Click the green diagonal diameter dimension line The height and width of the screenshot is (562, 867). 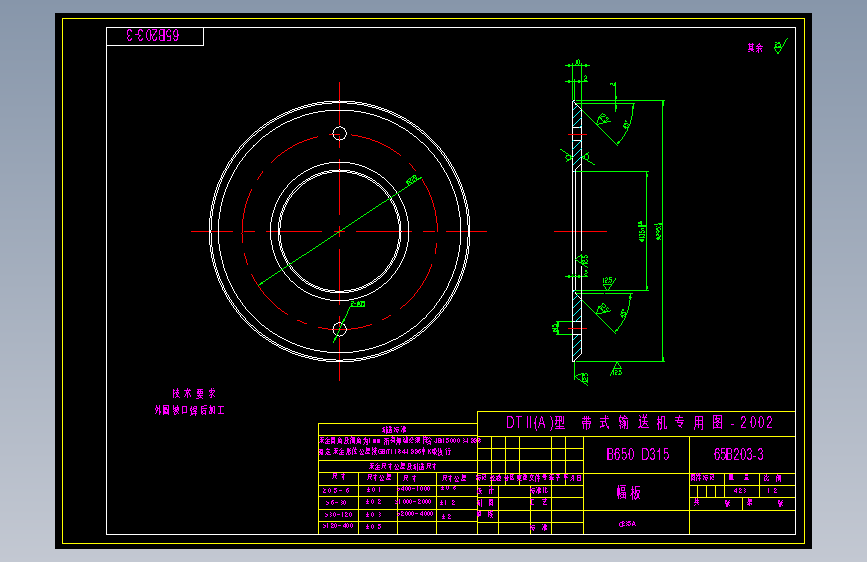tap(340, 231)
